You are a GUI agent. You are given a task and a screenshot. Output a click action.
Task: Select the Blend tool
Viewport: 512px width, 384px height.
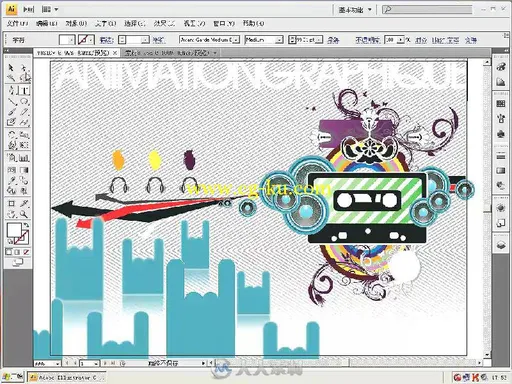(24, 180)
